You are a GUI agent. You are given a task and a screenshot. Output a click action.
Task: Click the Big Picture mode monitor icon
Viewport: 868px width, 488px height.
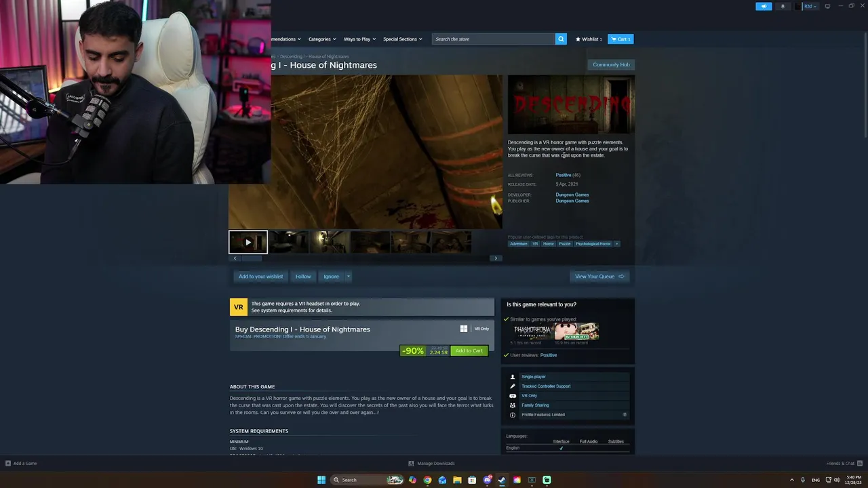coord(827,6)
